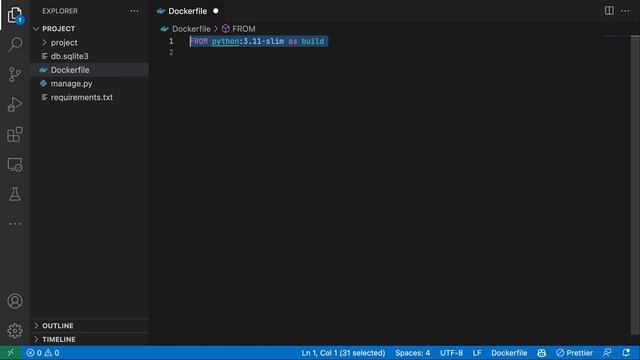Image resolution: width=640 pixels, height=360 pixels.
Task: Split the editor to the right
Action: [609, 11]
